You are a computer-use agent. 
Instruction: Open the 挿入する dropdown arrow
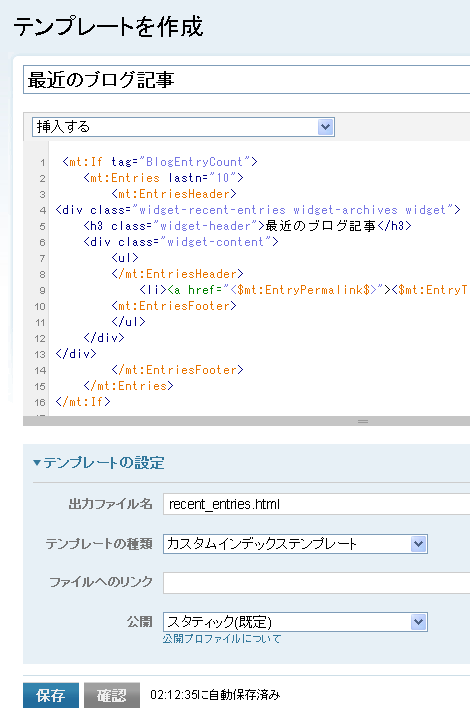325,127
